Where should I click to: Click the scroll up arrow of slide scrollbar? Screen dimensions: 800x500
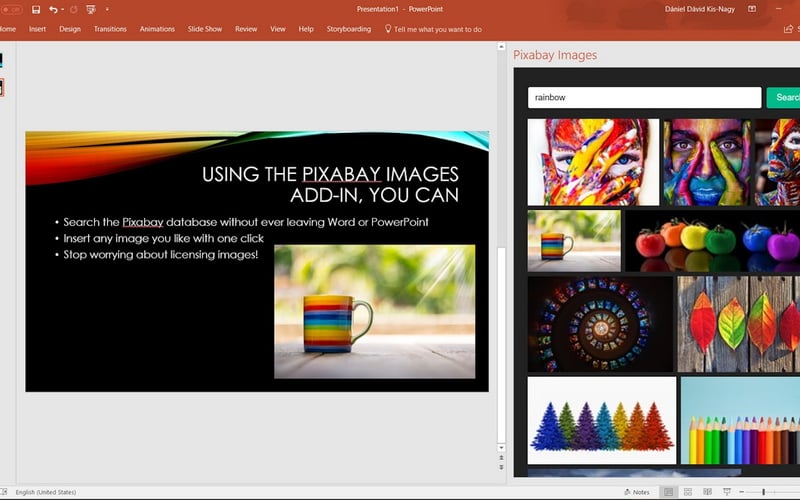pos(501,46)
